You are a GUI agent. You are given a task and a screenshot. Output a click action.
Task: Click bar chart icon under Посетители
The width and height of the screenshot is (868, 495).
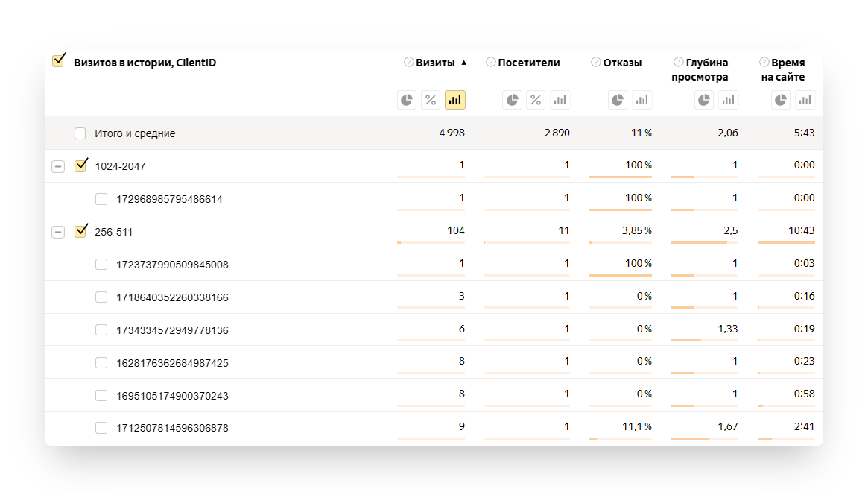[560, 100]
